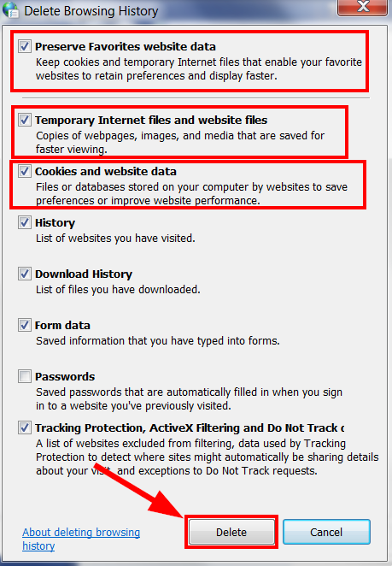This screenshot has width=392, height=566.
Task: Uncheck the Preserve Favorites website data checkbox
Action: 25,46
